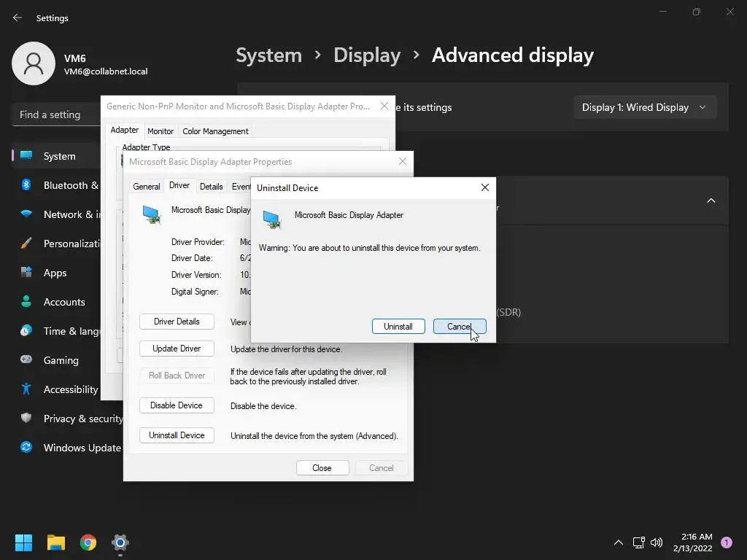Image resolution: width=747 pixels, height=560 pixels.
Task: Click the VM6@collabnet.local account text
Action: [x=106, y=71]
